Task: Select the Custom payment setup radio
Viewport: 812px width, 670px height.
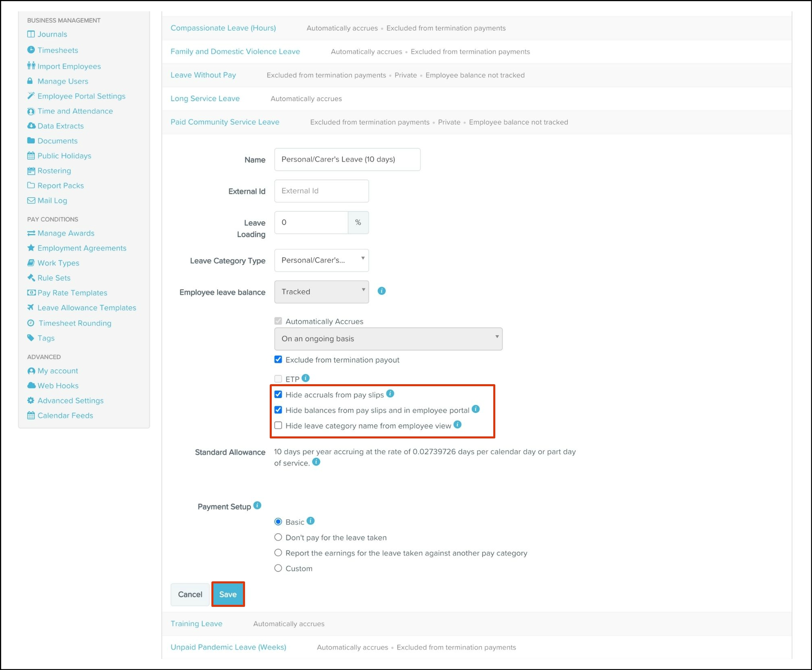Action: 278,568
